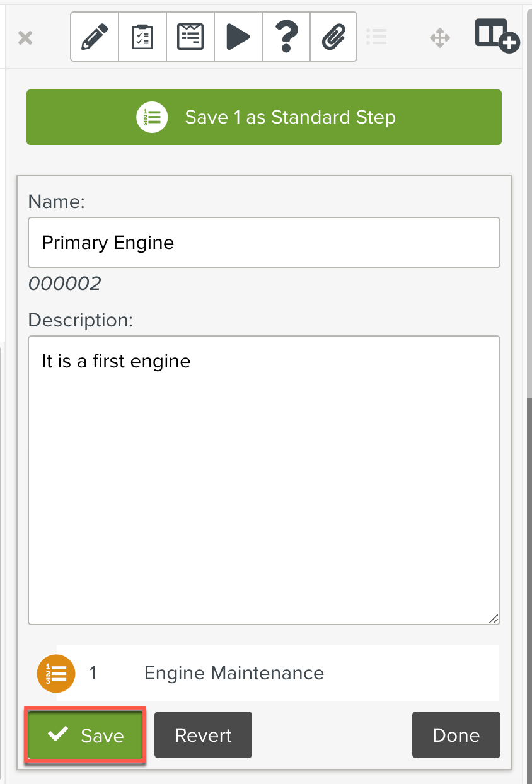Click the add column panel icon
The image size is (532, 784).
[x=496, y=37]
